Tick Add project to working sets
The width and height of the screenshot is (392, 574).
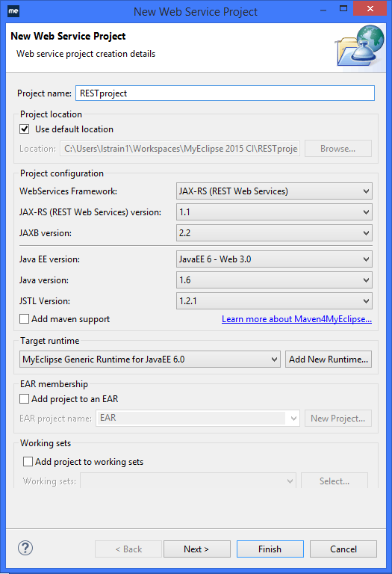click(x=28, y=462)
